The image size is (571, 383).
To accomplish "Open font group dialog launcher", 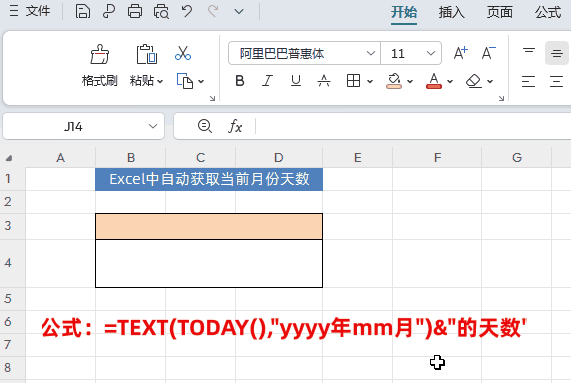I will (501, 98).
